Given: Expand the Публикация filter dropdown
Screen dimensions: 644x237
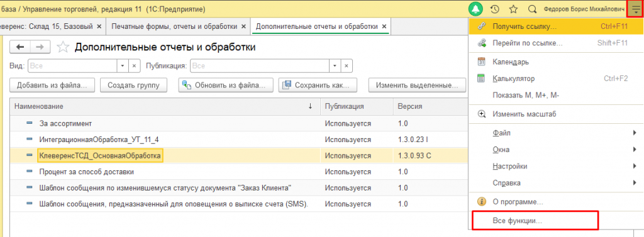Looking at the screenshot, I should tap(335, 66).
